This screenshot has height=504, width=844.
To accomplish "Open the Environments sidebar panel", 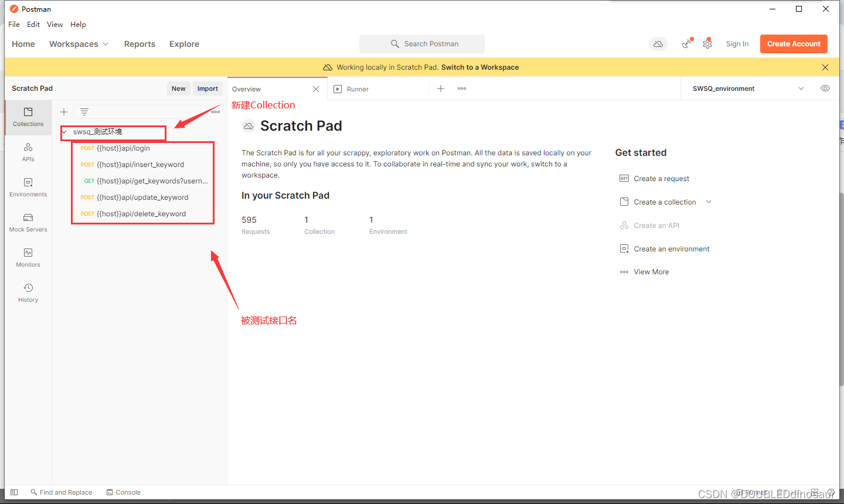I will (x=28, y=188).
